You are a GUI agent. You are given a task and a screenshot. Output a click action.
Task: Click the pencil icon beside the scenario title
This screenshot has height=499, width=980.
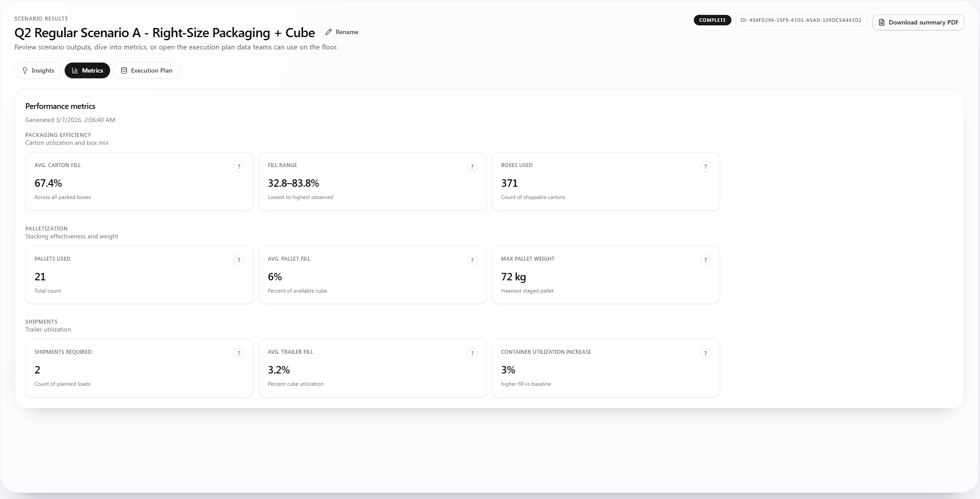pos(329,32)
